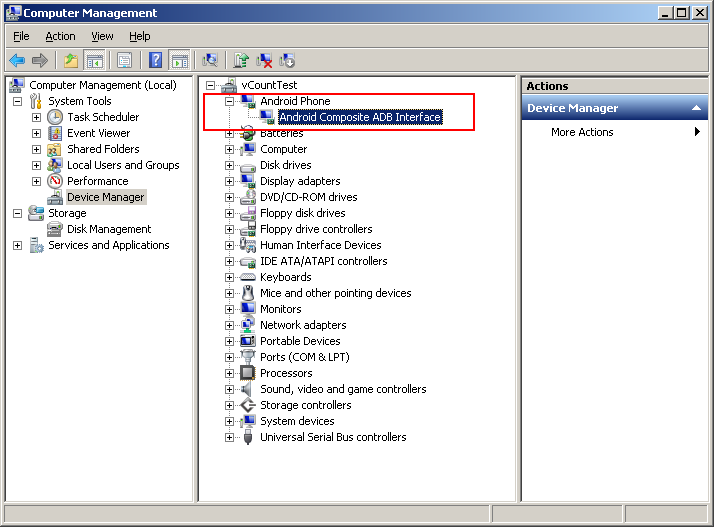Click More Actions in Actions pane
This screenshot has height=527, width=714.
[582, 132]
